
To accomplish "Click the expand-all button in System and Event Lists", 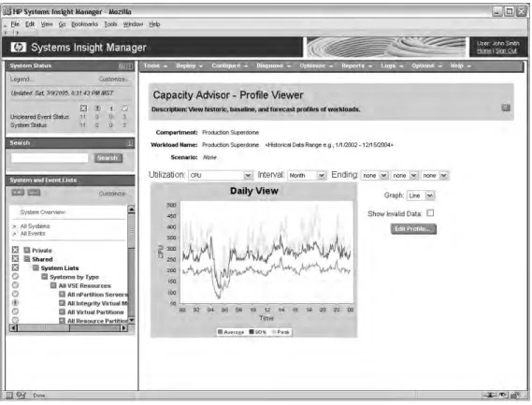I will click(18, 193).
